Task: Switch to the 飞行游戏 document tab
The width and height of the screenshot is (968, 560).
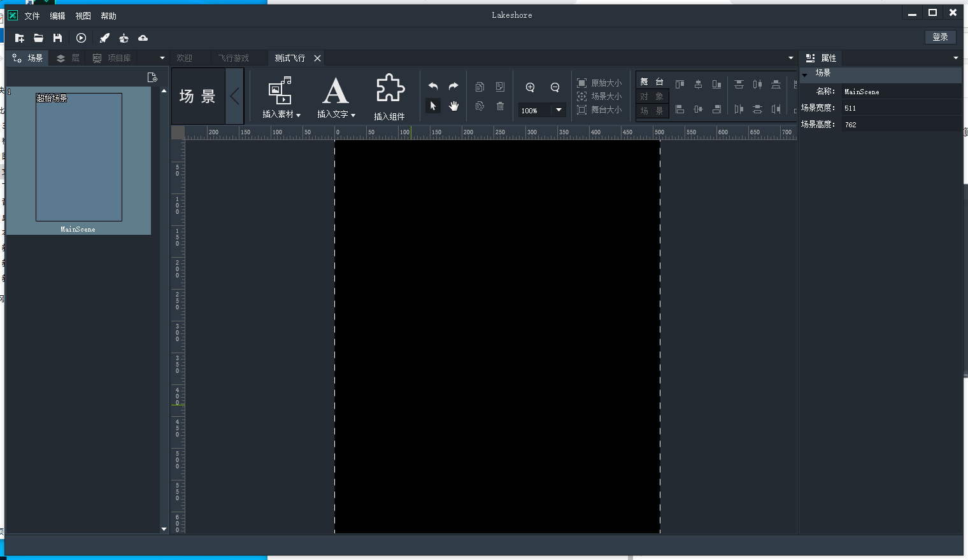Action: 234,58
